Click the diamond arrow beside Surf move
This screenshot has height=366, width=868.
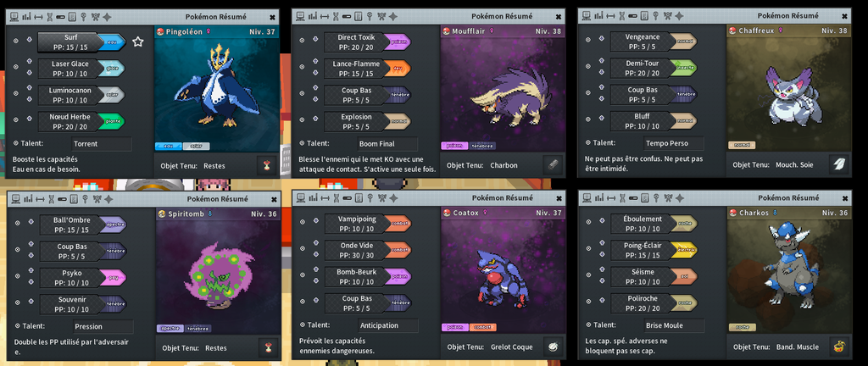(30, 39)
